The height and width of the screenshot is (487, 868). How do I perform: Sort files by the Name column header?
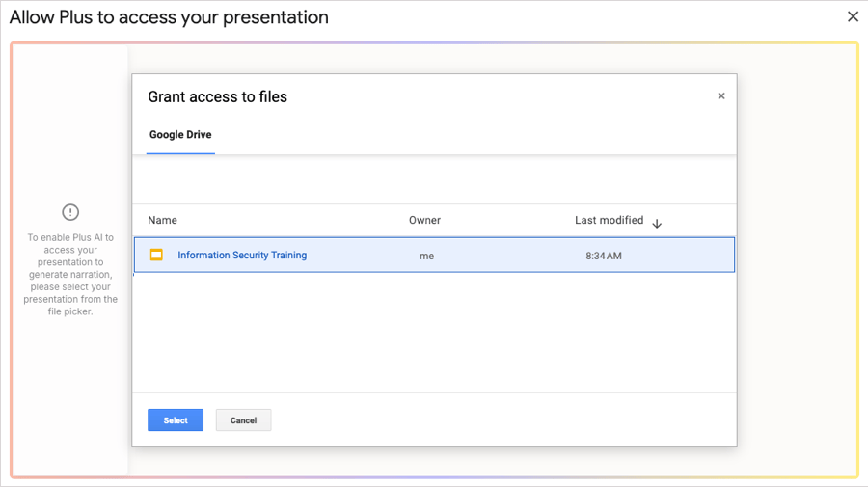[x=162, y=220]
